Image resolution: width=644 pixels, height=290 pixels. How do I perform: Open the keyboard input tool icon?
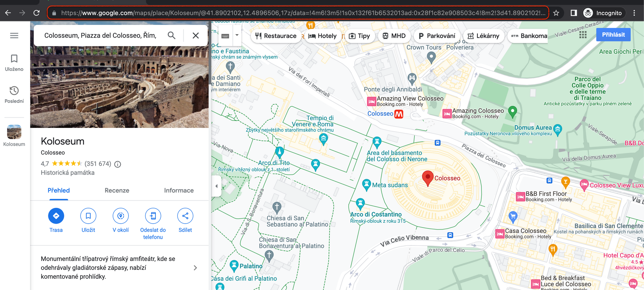click(x=225, y=36)
